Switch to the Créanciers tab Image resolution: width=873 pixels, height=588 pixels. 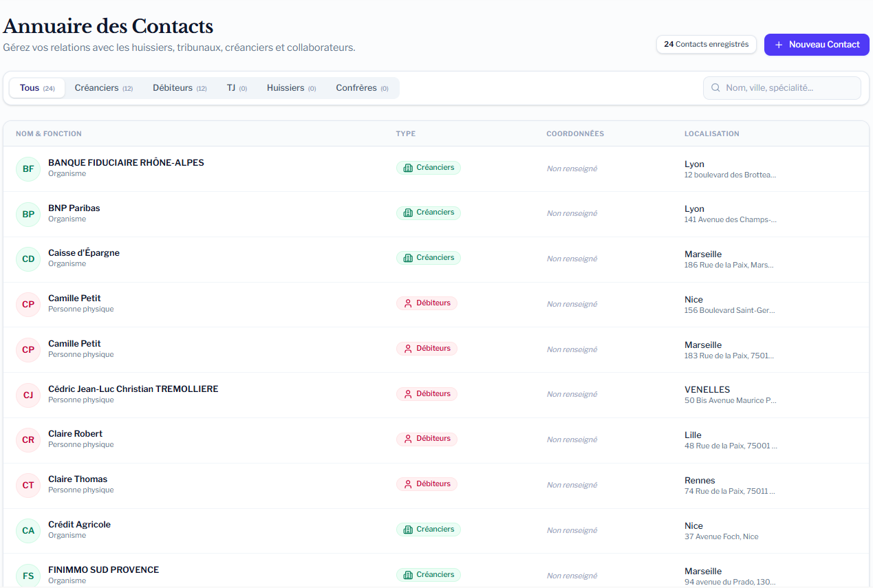103,88
